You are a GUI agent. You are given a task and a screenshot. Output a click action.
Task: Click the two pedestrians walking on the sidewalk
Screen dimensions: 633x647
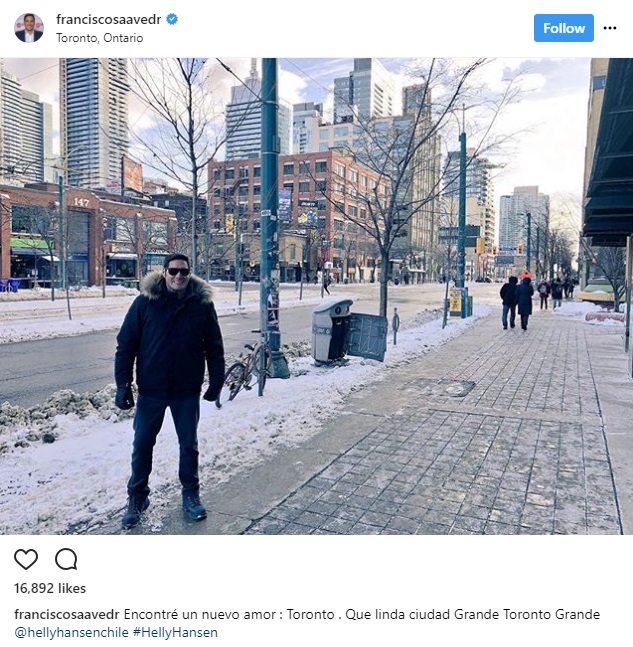(517, 302)
